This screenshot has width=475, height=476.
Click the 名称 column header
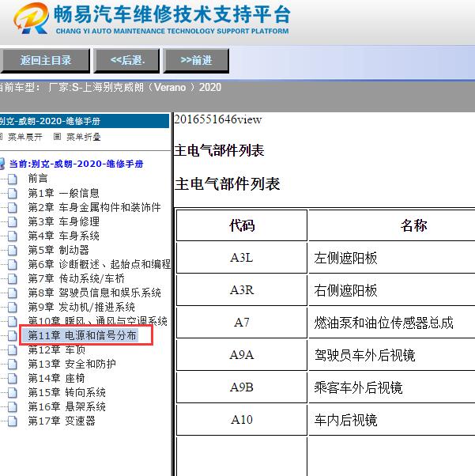(392, 225)
